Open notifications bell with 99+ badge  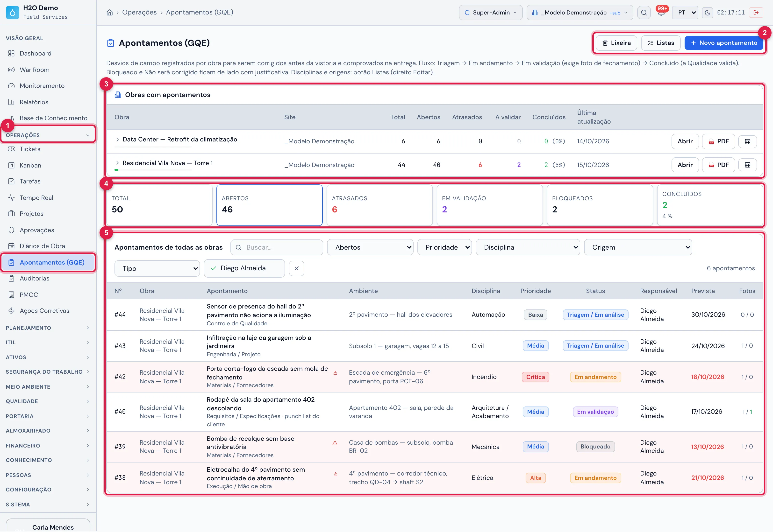tap(661, 12)
